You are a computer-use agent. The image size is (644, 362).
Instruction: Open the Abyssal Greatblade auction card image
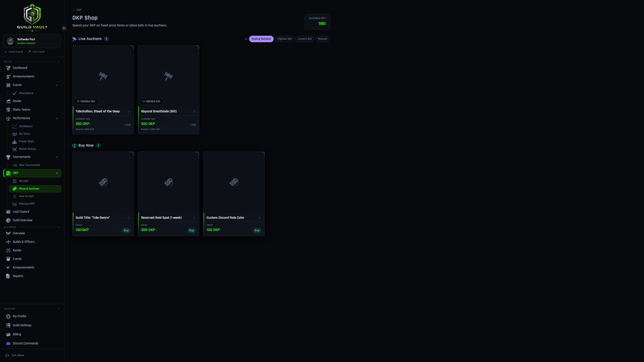click(x=169, y=76)
